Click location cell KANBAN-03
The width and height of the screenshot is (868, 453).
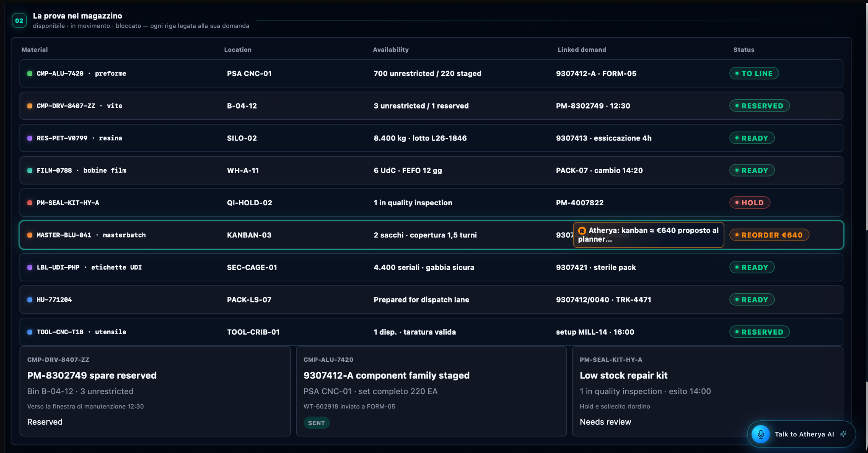[x=249, y=235]
